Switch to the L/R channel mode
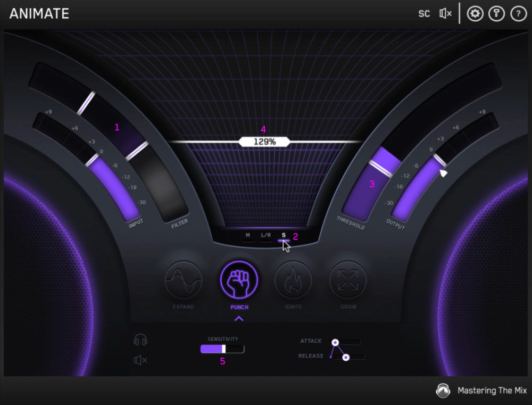 pyautogui.click(x=266, y=237)
